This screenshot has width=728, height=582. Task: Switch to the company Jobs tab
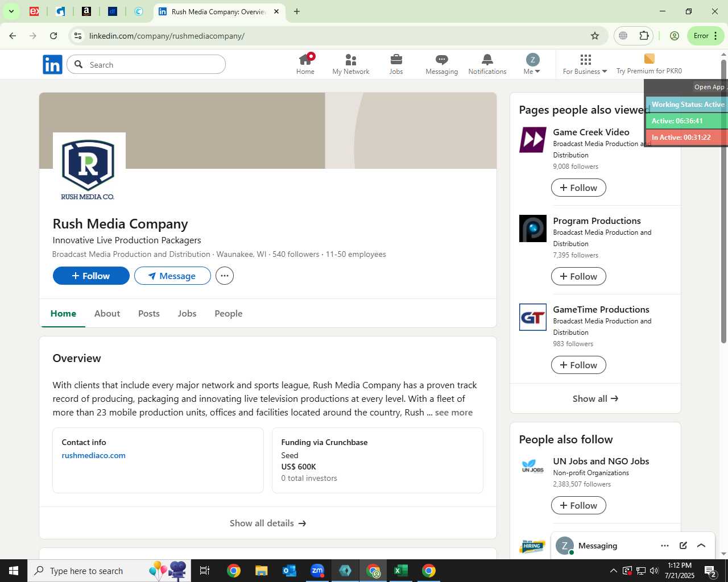(187, 314)
